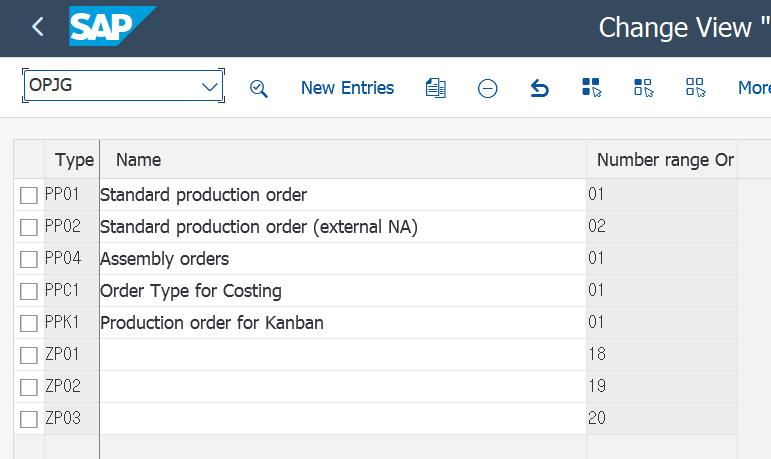Expand the OPJG command field dropdown
The image size is (771, 459).
210,87
